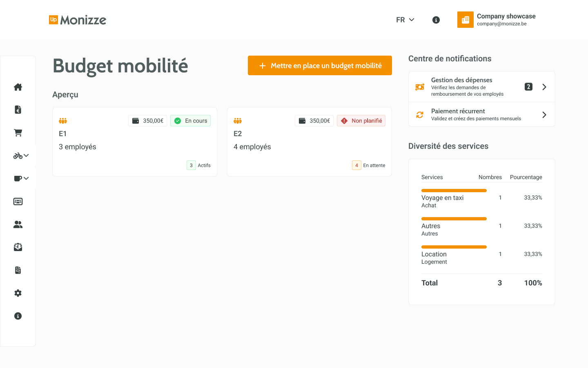Open the Paiement récurrent notification

pos(481,114)
